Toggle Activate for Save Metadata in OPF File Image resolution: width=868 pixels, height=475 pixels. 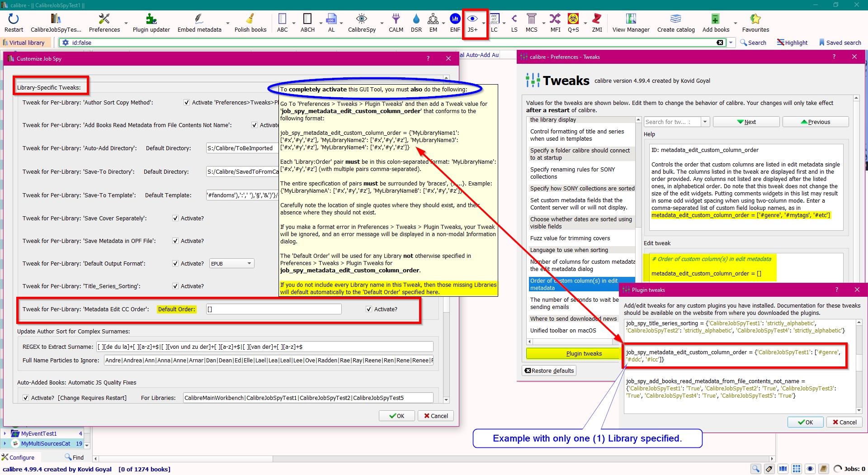click(175, 241)
